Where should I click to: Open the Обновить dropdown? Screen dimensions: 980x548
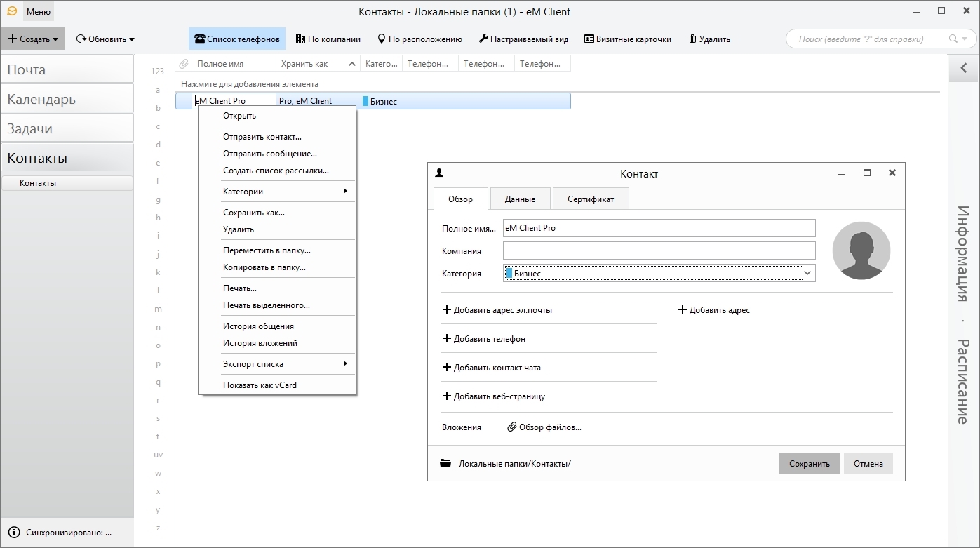(x=105, y=39)
